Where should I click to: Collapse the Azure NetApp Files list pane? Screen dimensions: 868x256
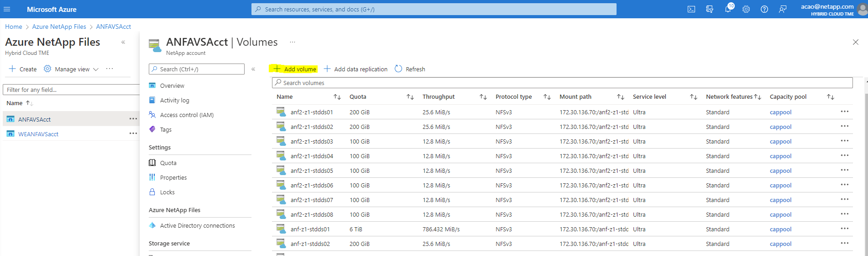123,42
